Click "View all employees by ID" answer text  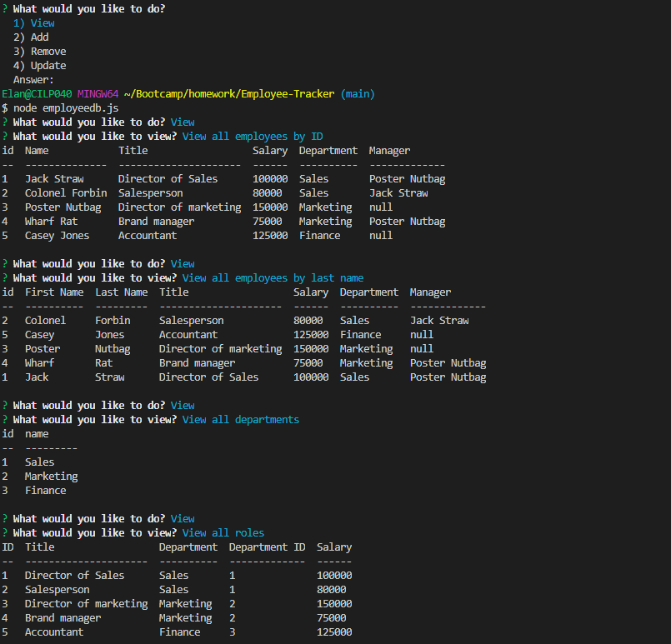tap(254, 136)
